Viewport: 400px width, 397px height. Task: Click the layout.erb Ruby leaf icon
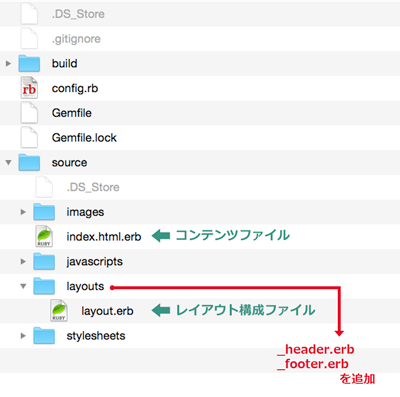59,311
